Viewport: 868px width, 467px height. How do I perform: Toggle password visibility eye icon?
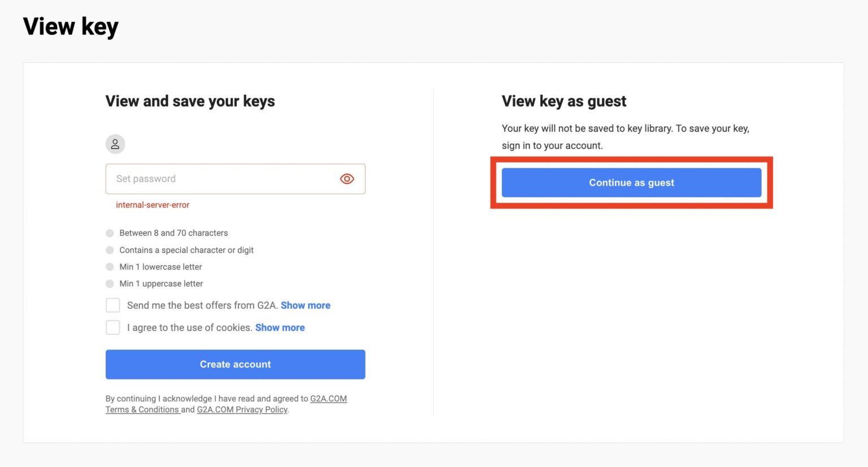(347, 179)
